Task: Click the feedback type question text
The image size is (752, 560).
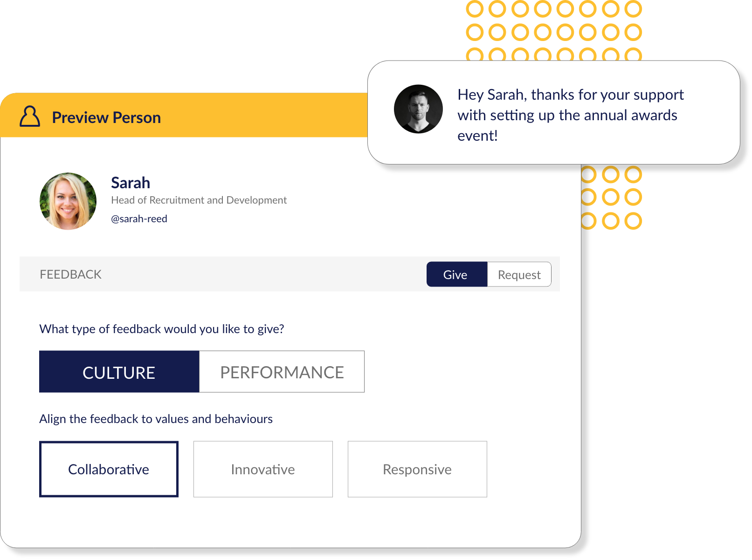Action: [162, 329]
